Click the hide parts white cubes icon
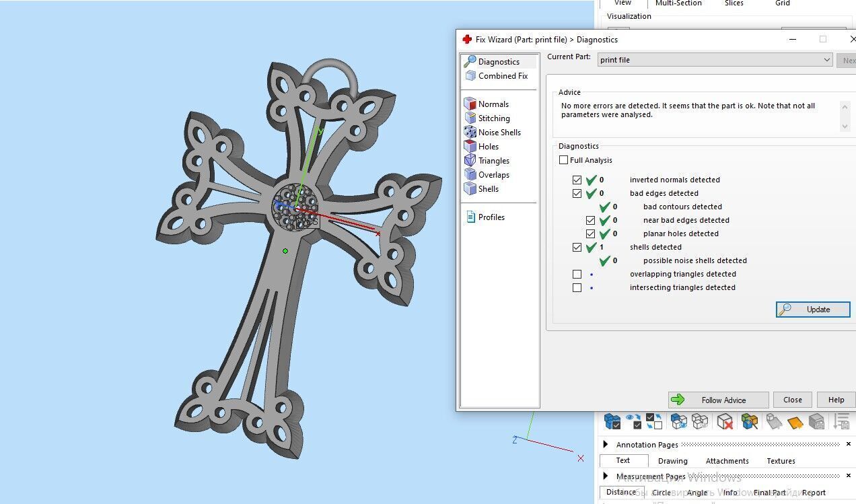Viewport: 856px width, 504px height. (x=700, y=421)
